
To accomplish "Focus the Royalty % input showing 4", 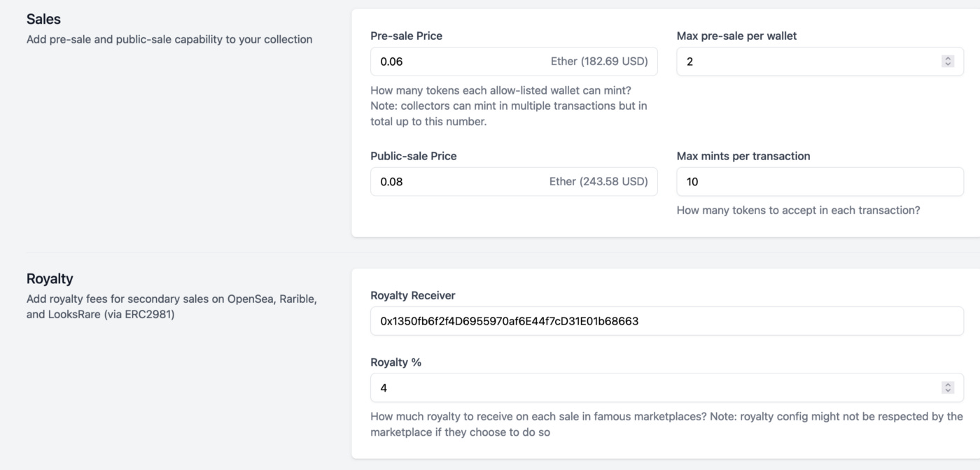I will 667,387.
